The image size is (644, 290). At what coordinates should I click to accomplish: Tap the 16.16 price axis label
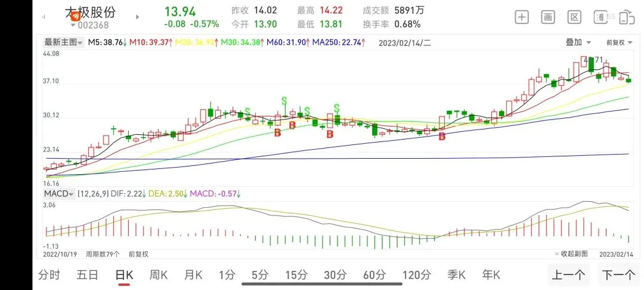pyautogui.click(x=52, y=183)
